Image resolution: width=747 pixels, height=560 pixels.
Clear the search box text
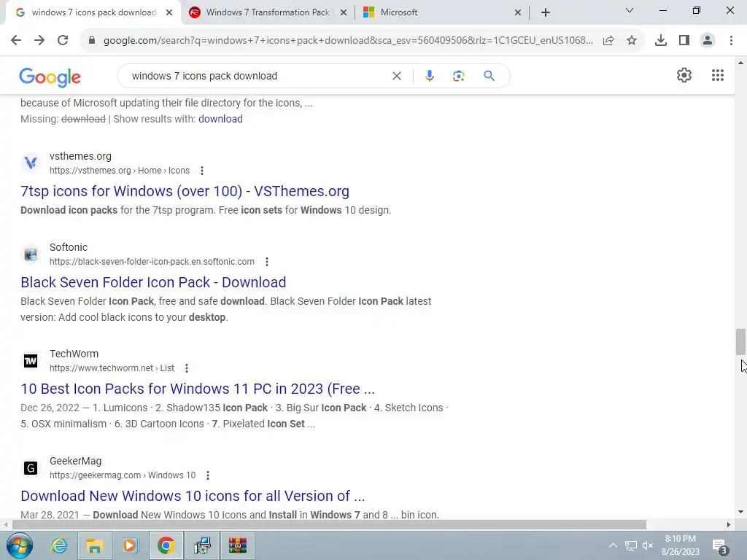(396, 76)
